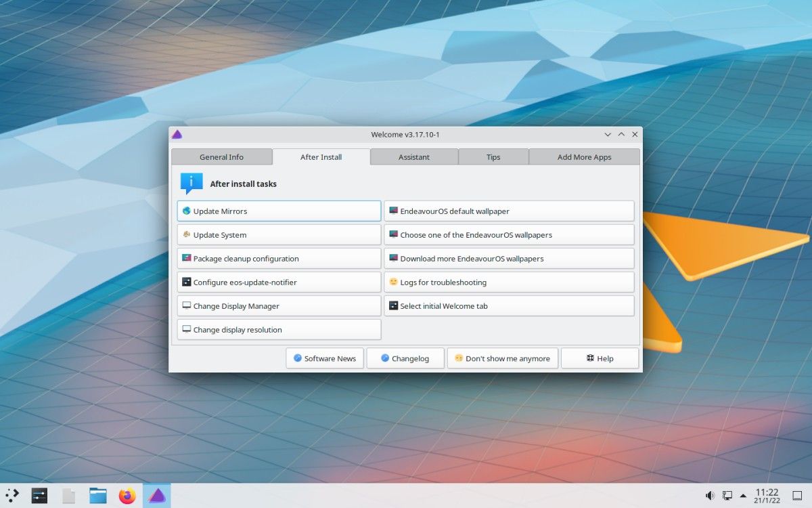Open the Dolphin file manager from the taskbar
Screen dimensions: 812x508
click(x=98, y=495)
